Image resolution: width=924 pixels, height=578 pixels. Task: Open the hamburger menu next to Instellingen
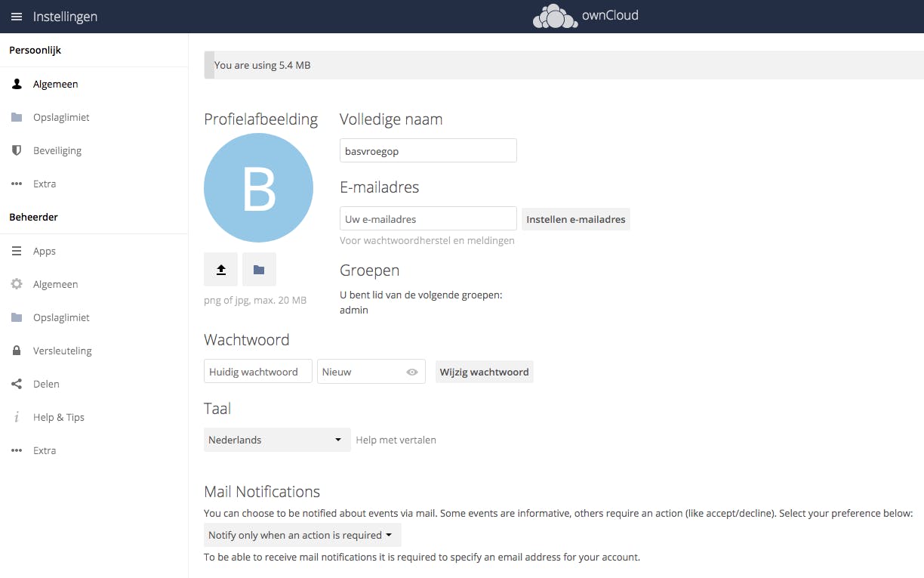tap(17, 17)
